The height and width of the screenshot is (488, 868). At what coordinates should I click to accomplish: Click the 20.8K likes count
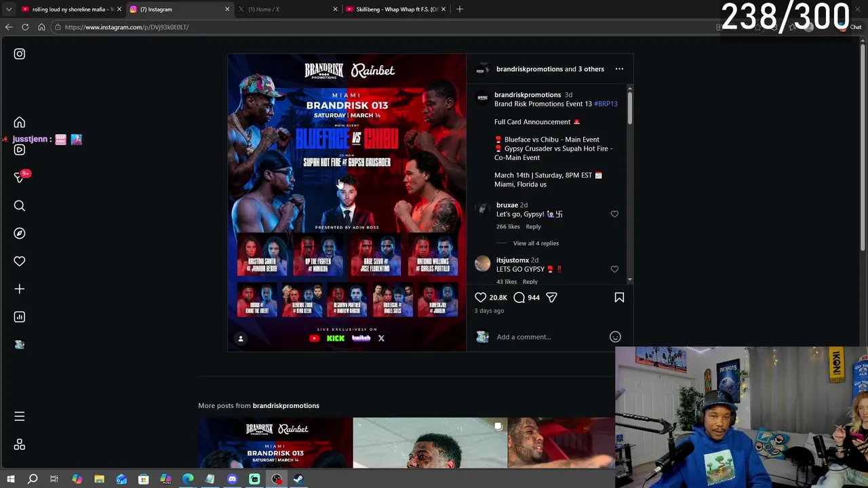click(x=498, y=298)
